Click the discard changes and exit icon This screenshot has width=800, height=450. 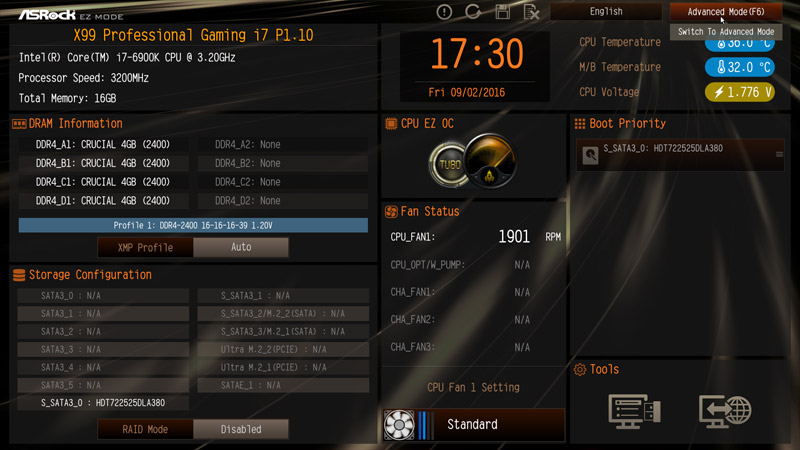coord(531,12)
